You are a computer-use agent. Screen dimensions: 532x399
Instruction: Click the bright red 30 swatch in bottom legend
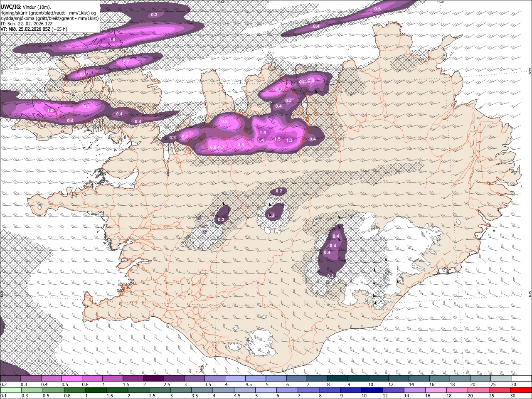click(x=521, y=390)
